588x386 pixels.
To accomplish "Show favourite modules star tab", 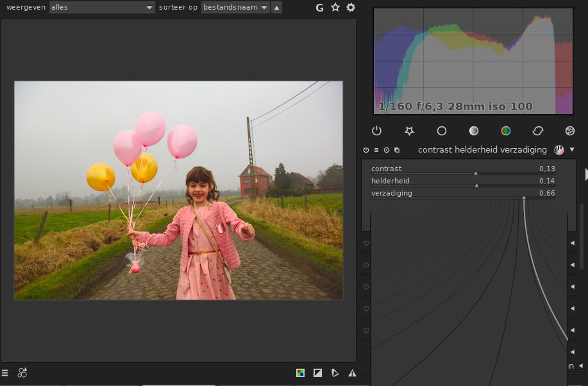I will click(x=409, y=131).
